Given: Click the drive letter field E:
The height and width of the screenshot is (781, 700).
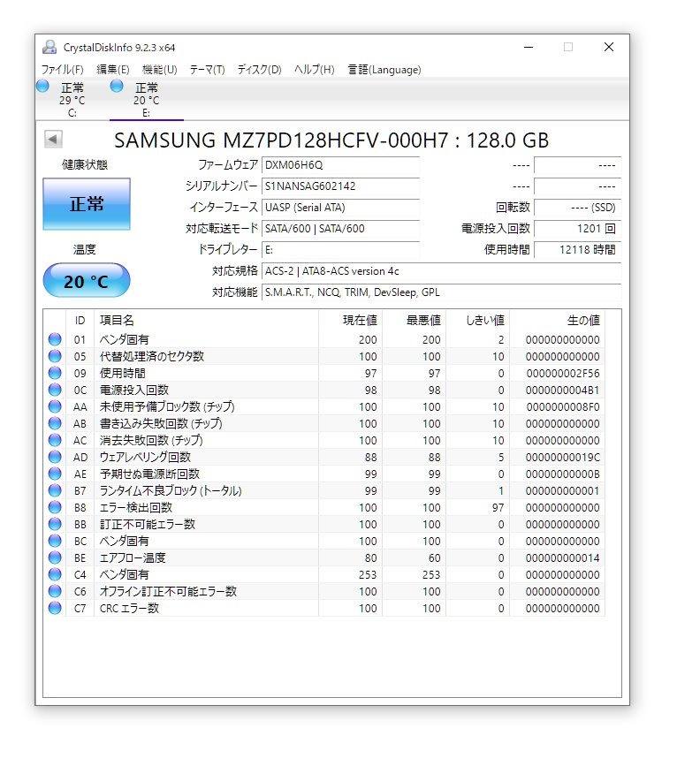Looking at the screenshot, I should (x=341, y=250).
